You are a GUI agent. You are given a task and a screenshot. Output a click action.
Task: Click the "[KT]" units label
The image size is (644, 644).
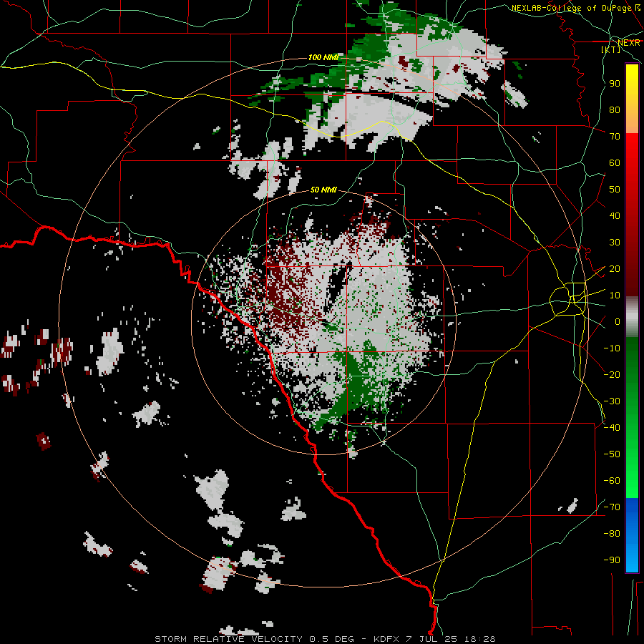[611, 49]
